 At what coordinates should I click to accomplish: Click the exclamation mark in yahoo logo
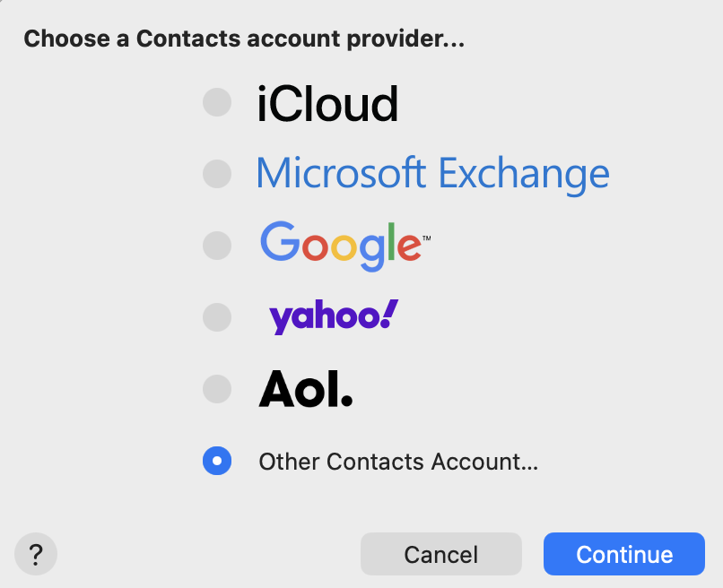[x=389, y=314]
